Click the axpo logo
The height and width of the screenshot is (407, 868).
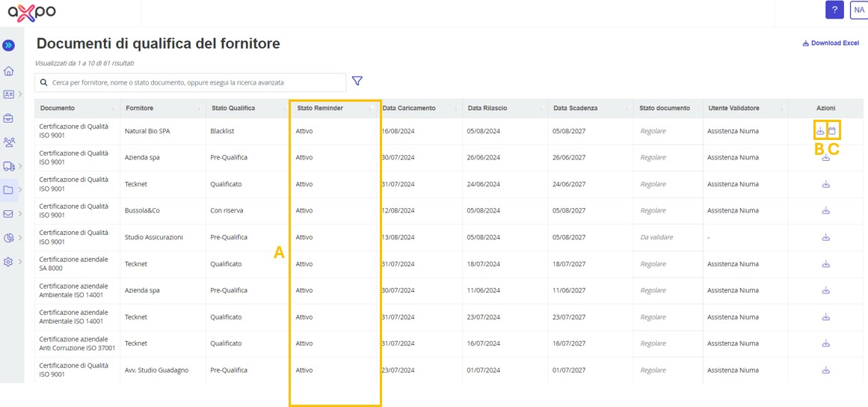tap(31, 12)
